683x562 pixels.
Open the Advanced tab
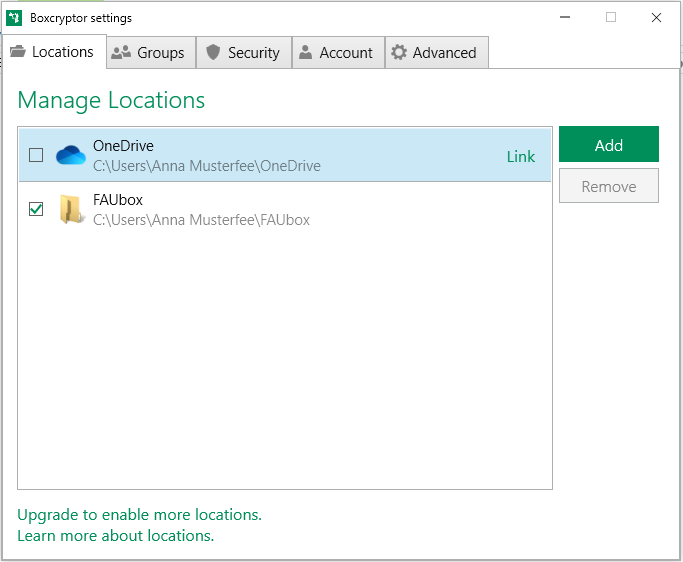tap(437, 53)
